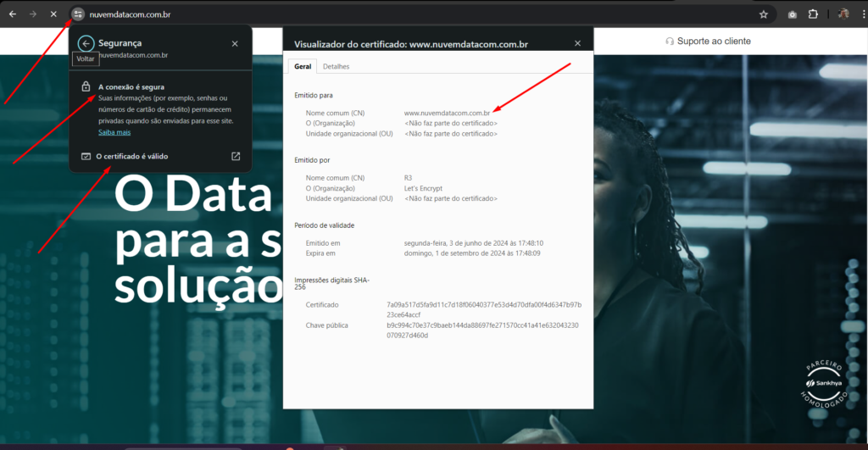Screen dimensions: 868x450
Task: Click the certificate icon beside validity text
Action: [86, 156]
